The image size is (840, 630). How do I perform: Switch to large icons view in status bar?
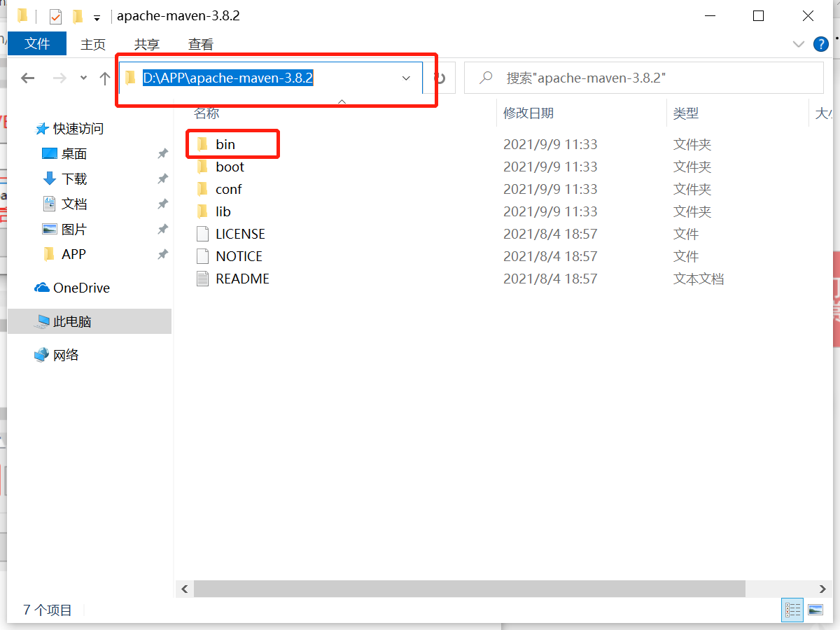click(815, 610)
